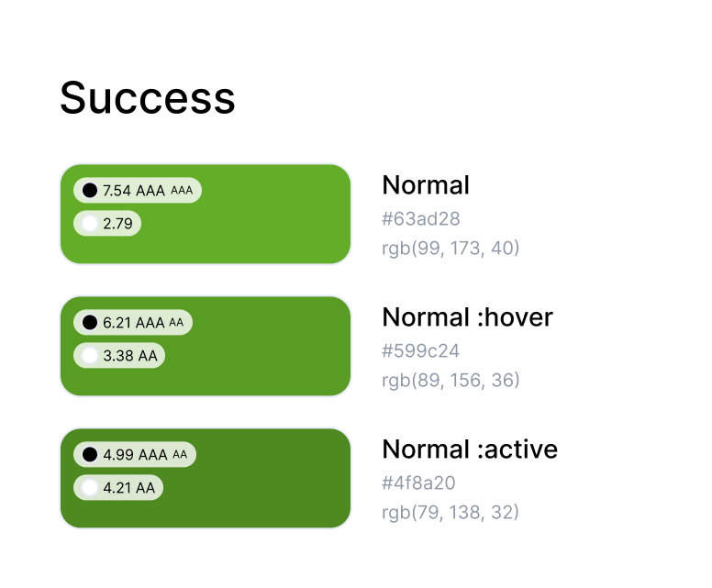Click the rgb(99, 173, 40) text
Screen dimensions: 712x588
(x=451, y=248)
